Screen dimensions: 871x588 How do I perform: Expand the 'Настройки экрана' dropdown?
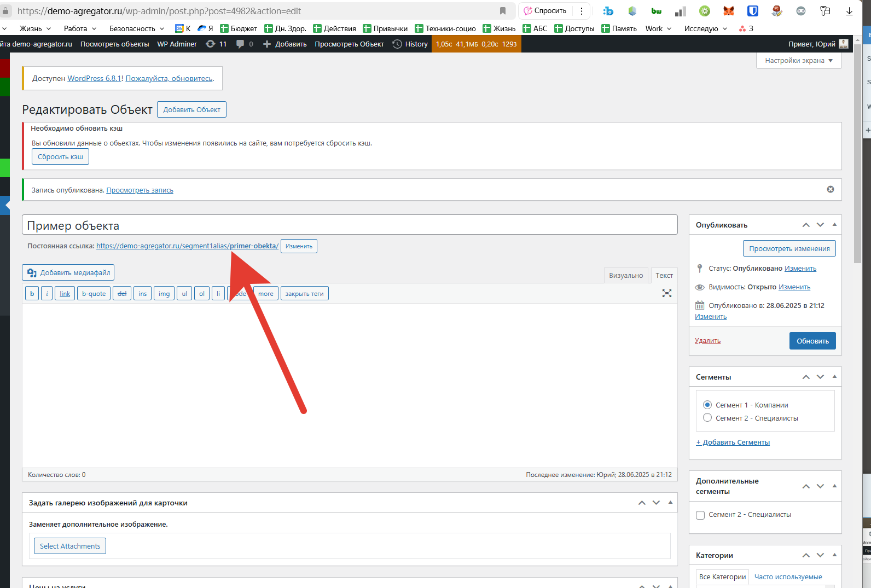[x=798, y=61]
